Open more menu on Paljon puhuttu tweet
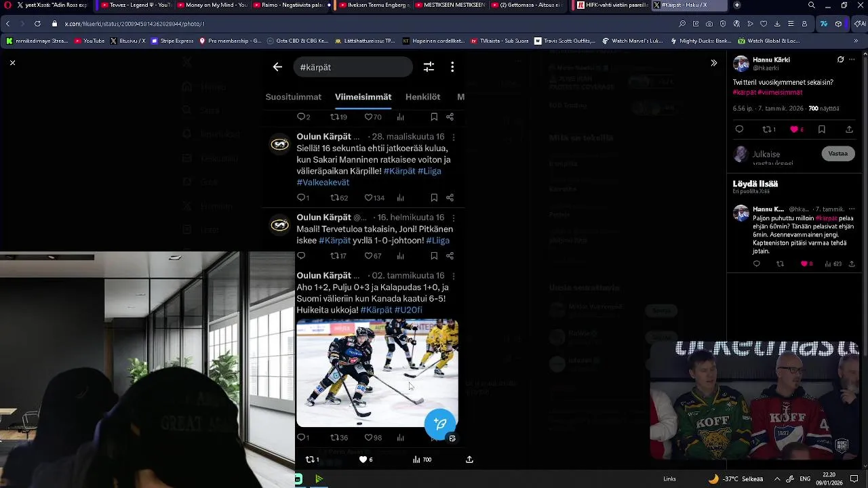 (x=852, y=209)
